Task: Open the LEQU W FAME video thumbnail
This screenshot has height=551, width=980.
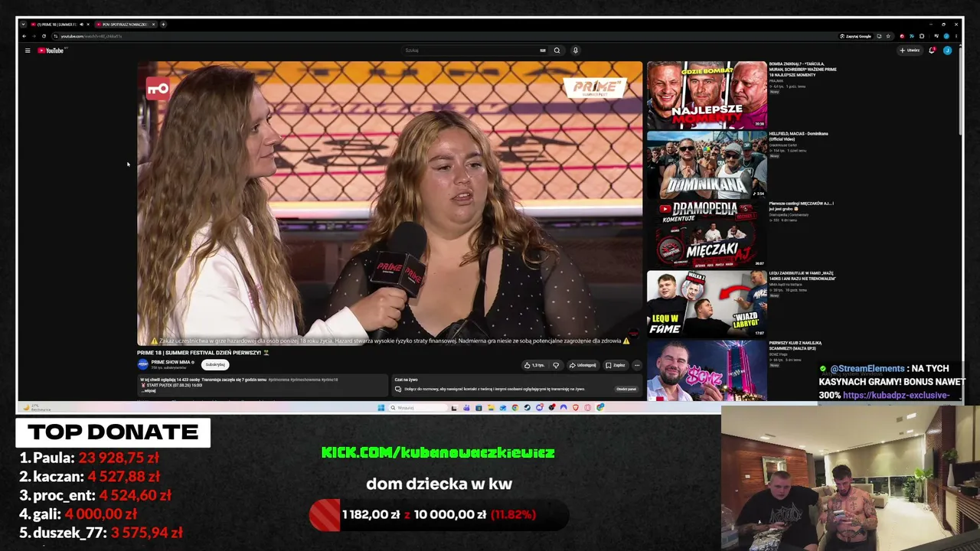Action: 707,304
